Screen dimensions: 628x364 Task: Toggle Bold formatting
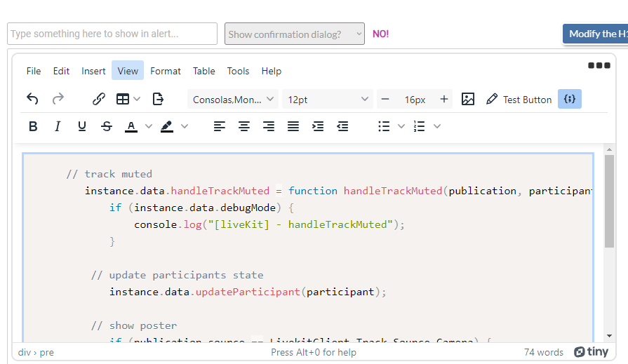coord(33,126)
